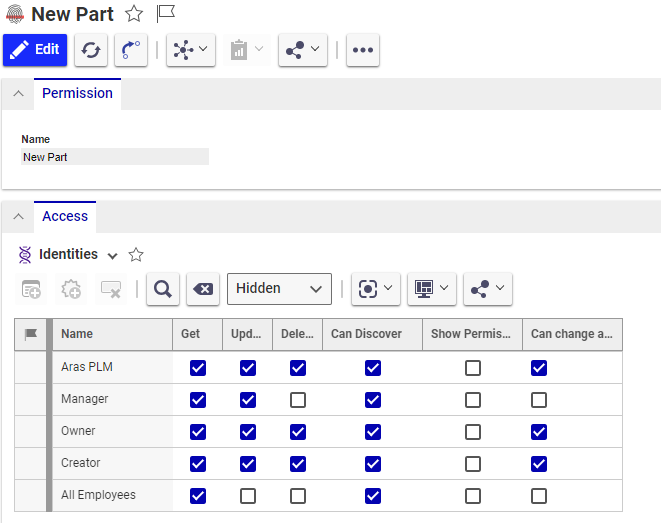This screenshot has height=523, width=661.
Task: Select the Permission tab
Action: click(77, 94)
